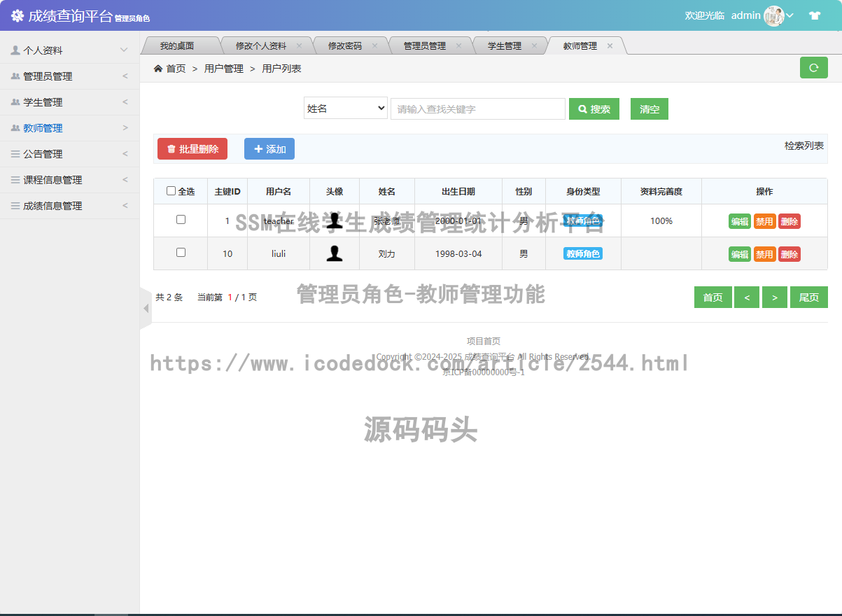The height and width of the screenshot is (616, 842).
Task: Select the 教师管理 tab
Action: tap(580, 45)
